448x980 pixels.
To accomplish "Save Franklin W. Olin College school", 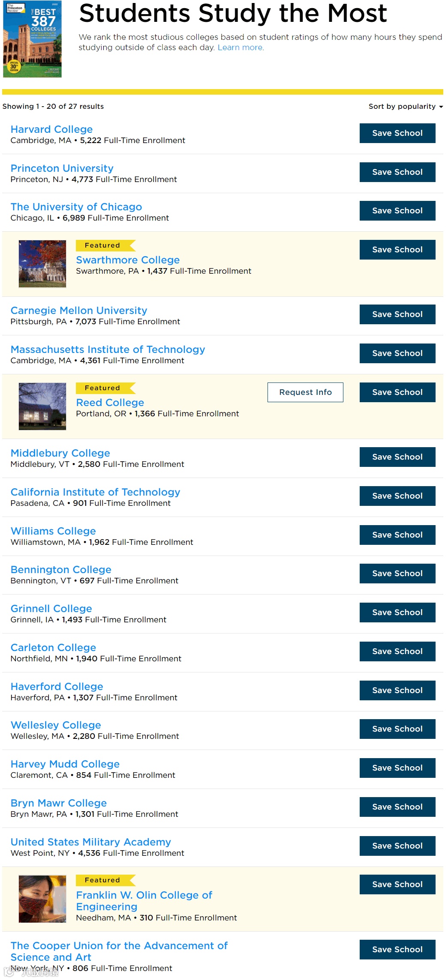I will [397, 884].
